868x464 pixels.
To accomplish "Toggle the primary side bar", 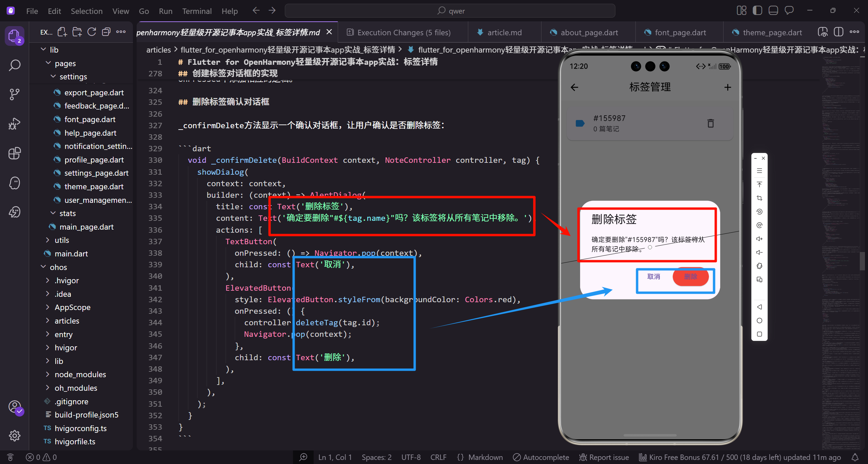I will pos(757,11).
